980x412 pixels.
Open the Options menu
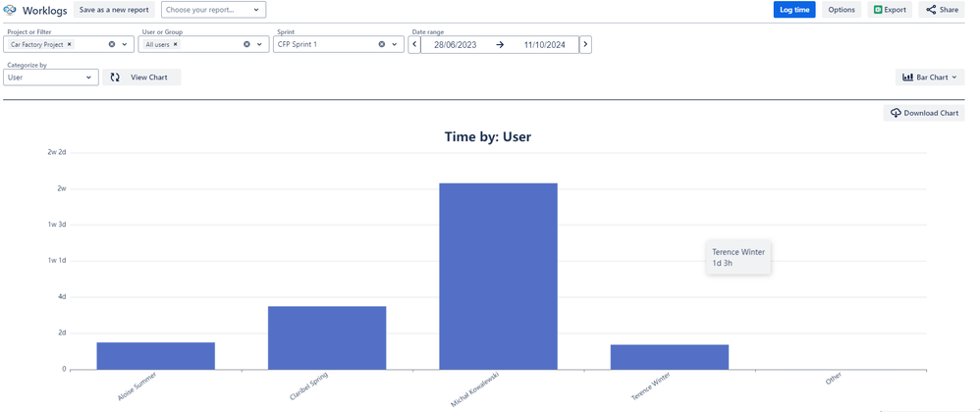(842, 10)
